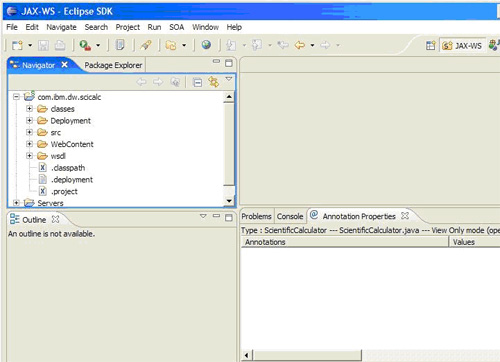500x362 pixels.
Task: Open the Help menu
Action: 234,27
